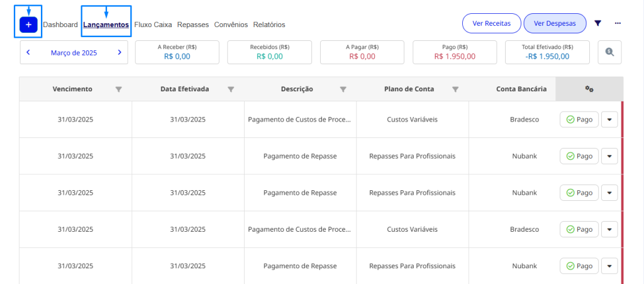Filter the Data Efetivada column

(x=231, y=89)
